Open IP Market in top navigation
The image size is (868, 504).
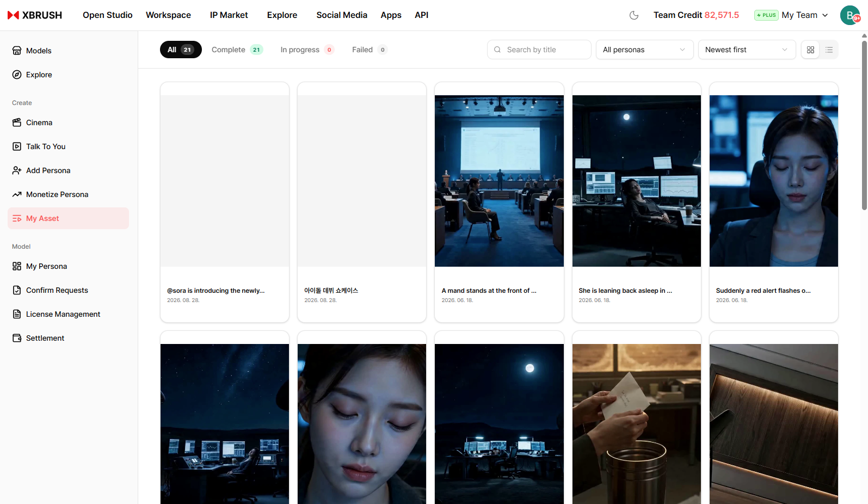click(x=229, y=15)
